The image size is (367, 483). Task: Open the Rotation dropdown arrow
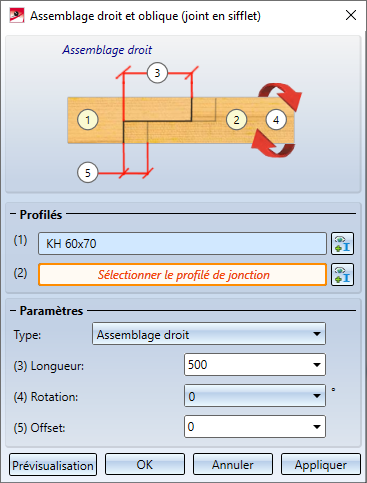point(317,396)
